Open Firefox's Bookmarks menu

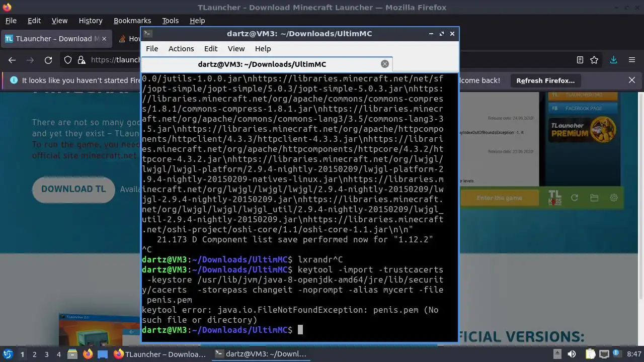pyautogui.click(x=132, y=21)
